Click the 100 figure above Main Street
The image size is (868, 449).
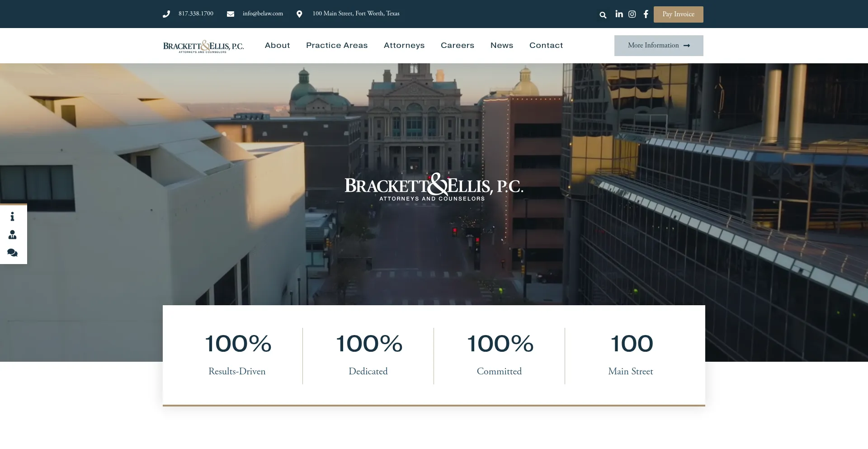[632, 344]
